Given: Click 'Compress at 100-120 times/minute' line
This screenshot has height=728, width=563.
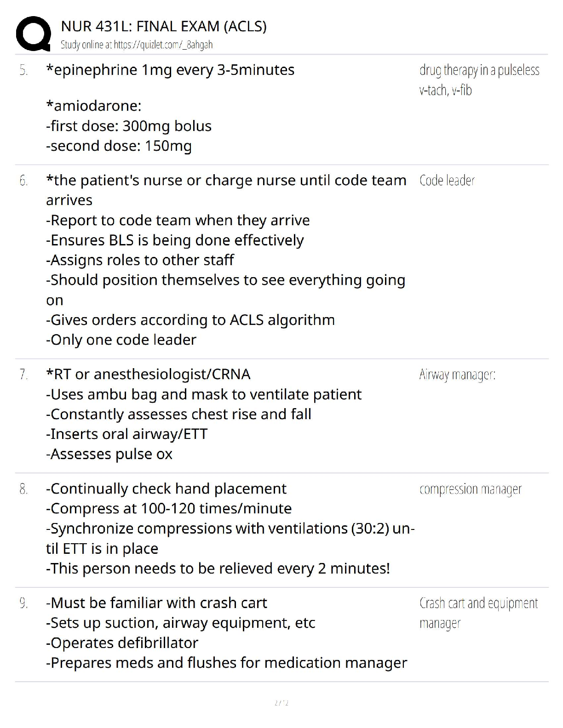Looking at the screenshot, I should click(169, 508).
